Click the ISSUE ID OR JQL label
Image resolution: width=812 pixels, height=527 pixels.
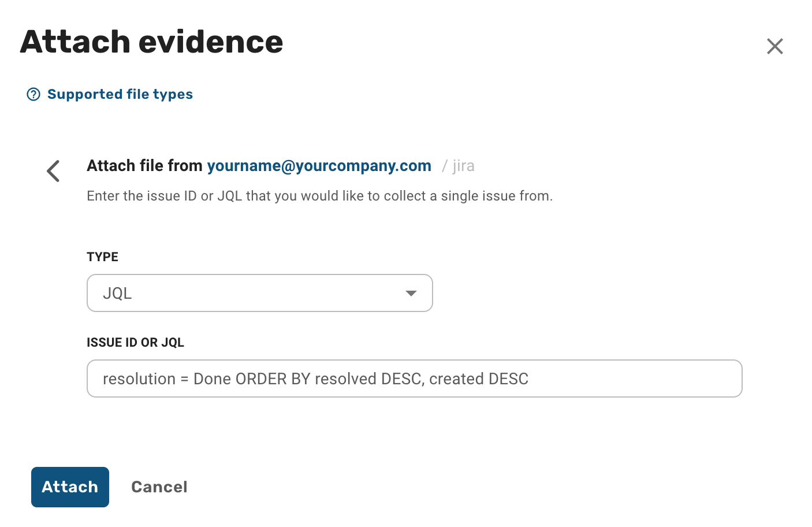pos(135,343)
